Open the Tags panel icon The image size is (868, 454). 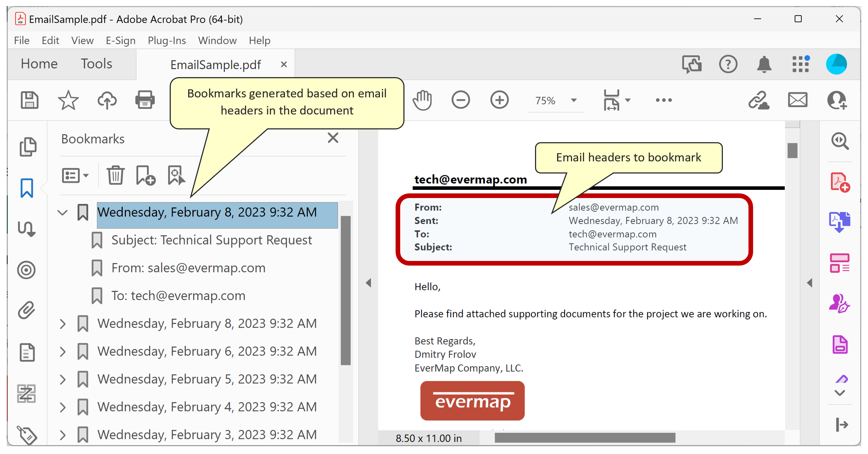coord(27,435)
